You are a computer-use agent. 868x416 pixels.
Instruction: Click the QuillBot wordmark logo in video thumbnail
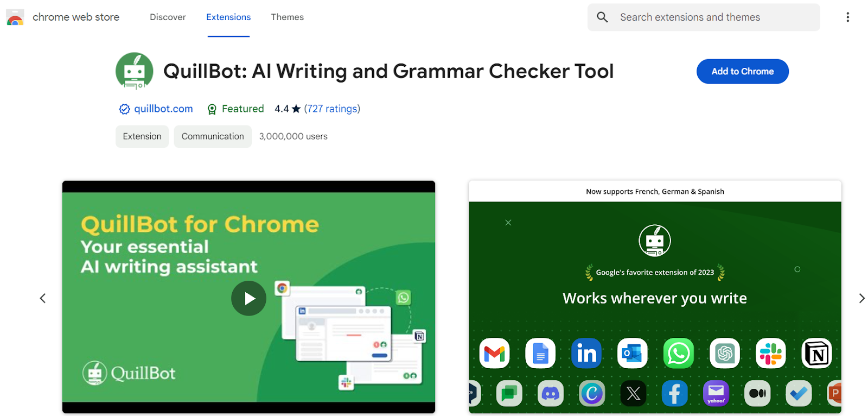click(129, 373)
